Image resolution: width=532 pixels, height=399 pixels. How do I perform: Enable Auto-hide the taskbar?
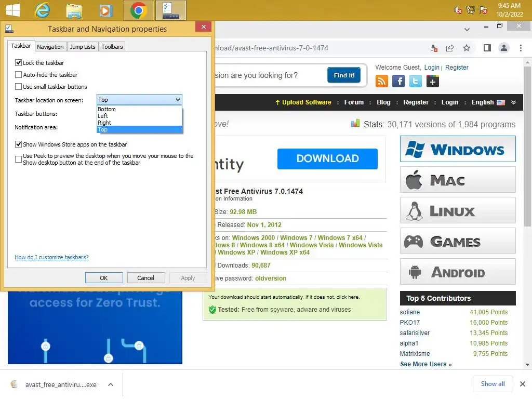pos(18,75)
